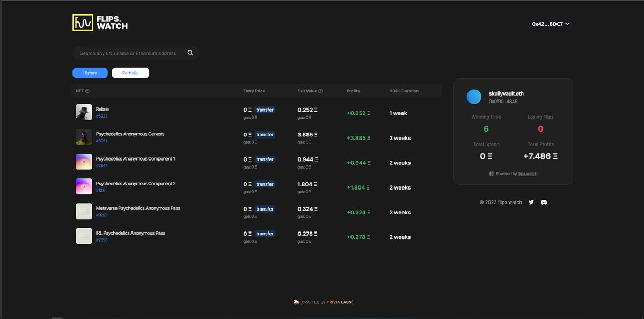Select the Rebels collection name
Screen dimensions: 644x319
(103, 110)
